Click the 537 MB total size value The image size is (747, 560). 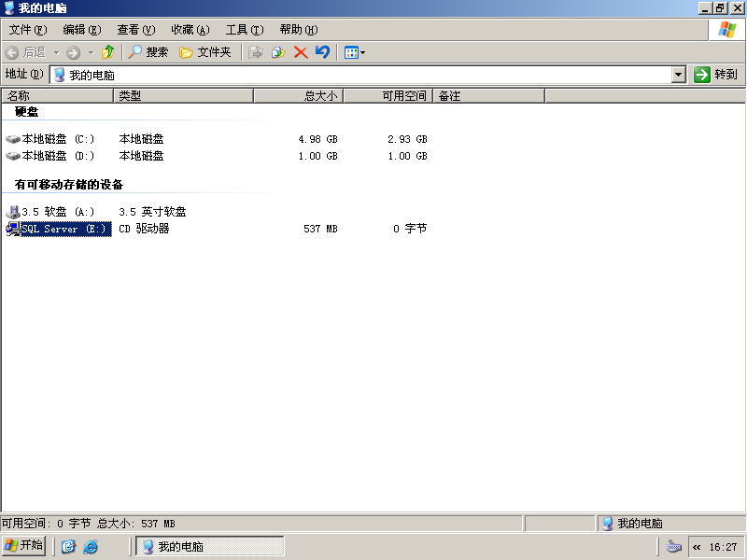coord(320,229)
